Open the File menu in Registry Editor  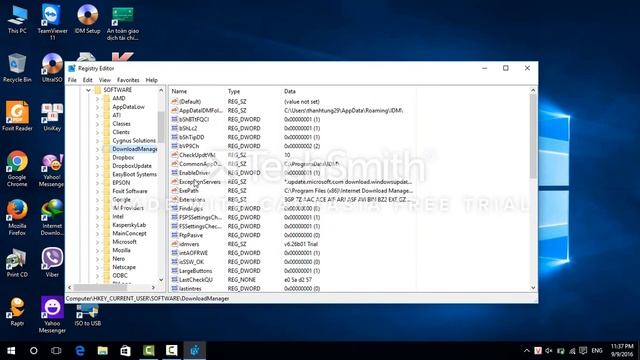click(72, 80)
